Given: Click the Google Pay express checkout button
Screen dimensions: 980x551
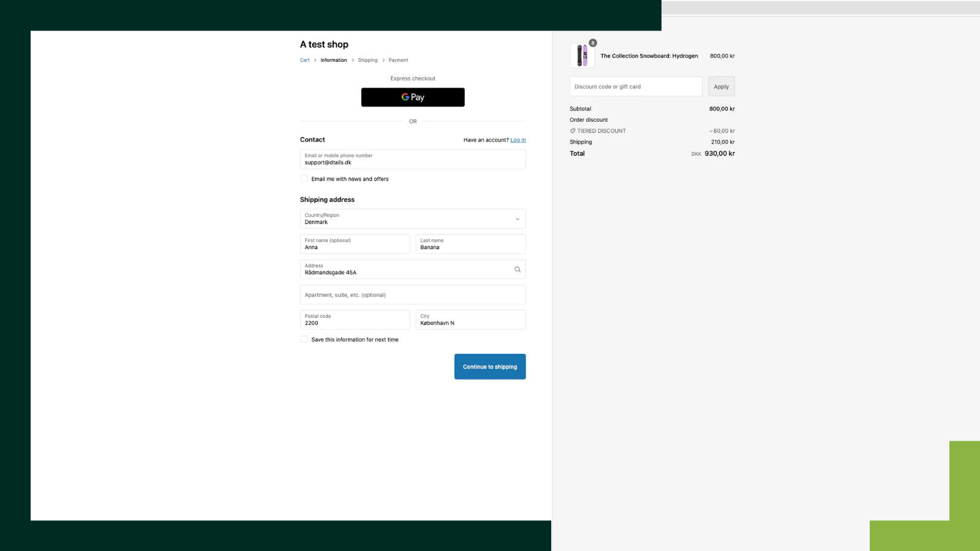Looking at the screenshot, I should click(412, 97).
